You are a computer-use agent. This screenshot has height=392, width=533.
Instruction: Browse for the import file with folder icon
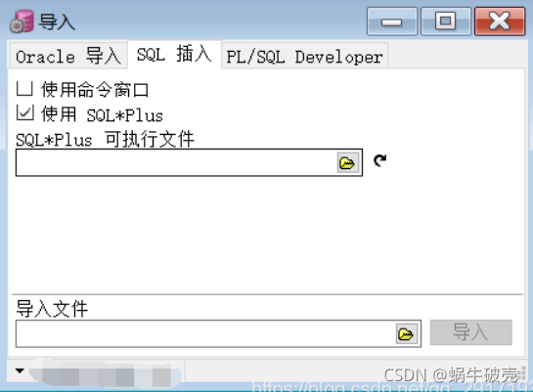pyautogui.click(x=406, y=334)
